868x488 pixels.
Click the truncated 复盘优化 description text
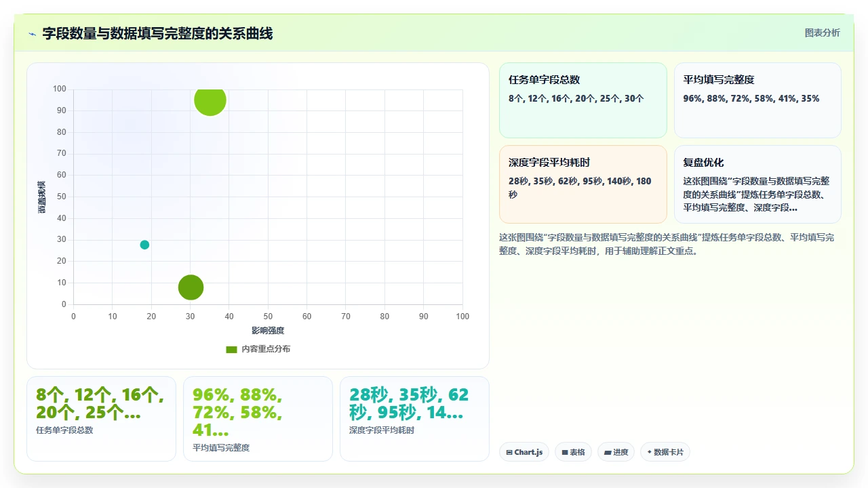pyautogui.click(x=756, y=195)
